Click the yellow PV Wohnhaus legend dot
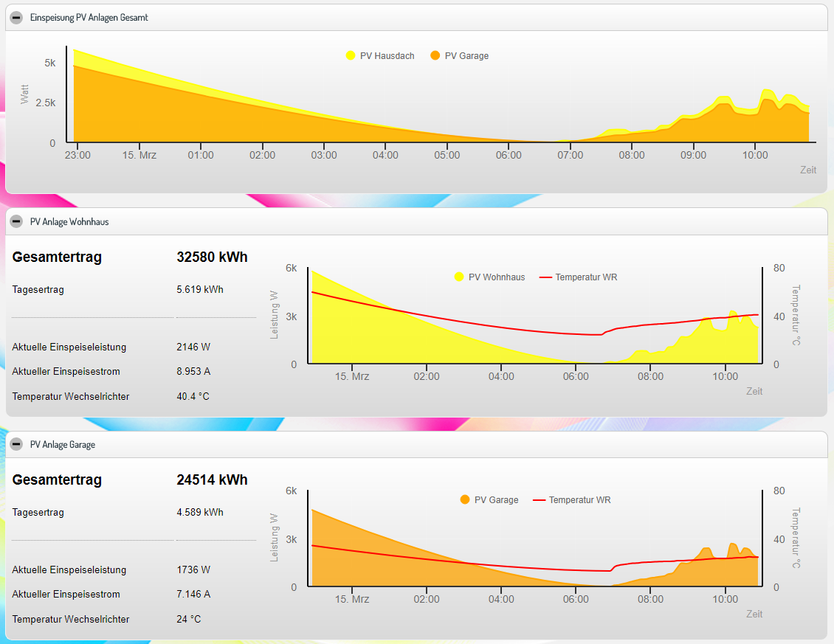The image size is (834, 644). (459, 277)
